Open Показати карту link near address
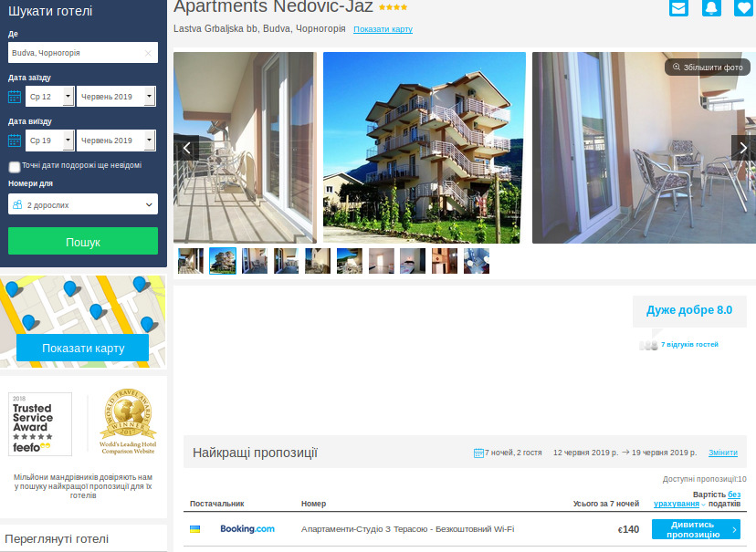756x552 pixels. coord(383,29)
